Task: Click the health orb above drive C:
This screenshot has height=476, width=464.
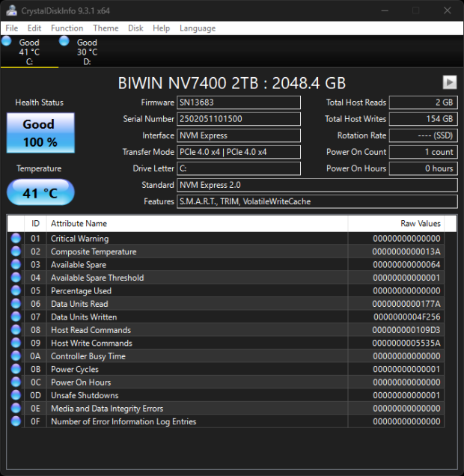Action: 7,42
